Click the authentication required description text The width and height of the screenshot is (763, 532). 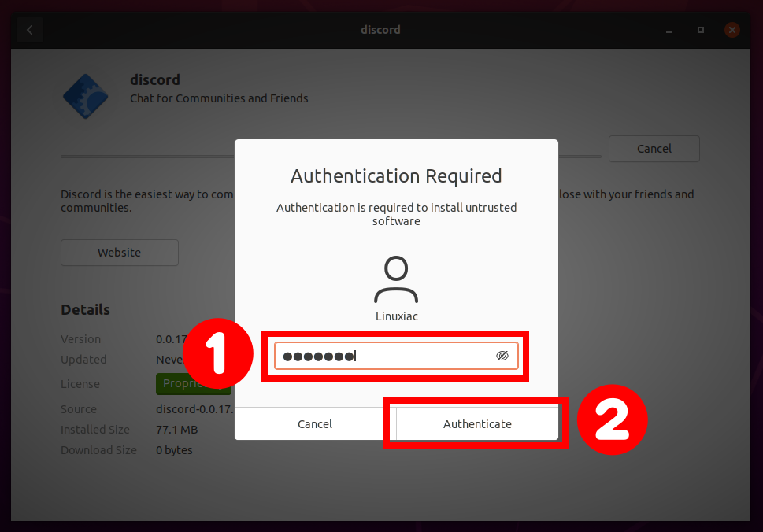pyautogui.click(x=396, y=215)
